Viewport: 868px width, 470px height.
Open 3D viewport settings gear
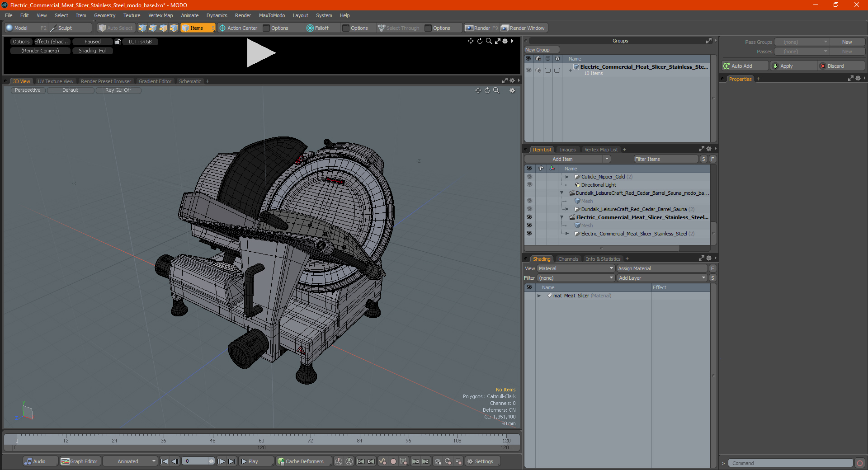click(x=512, y=90)
